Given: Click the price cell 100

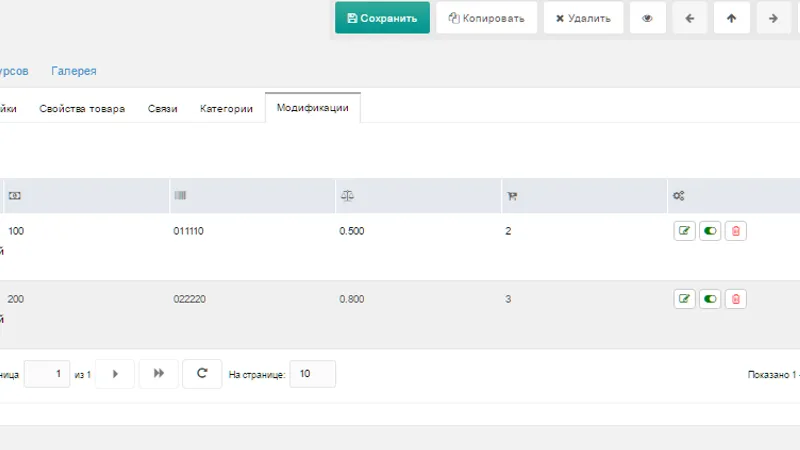Looking at the screenshot, I should click(x=16, y=231).
